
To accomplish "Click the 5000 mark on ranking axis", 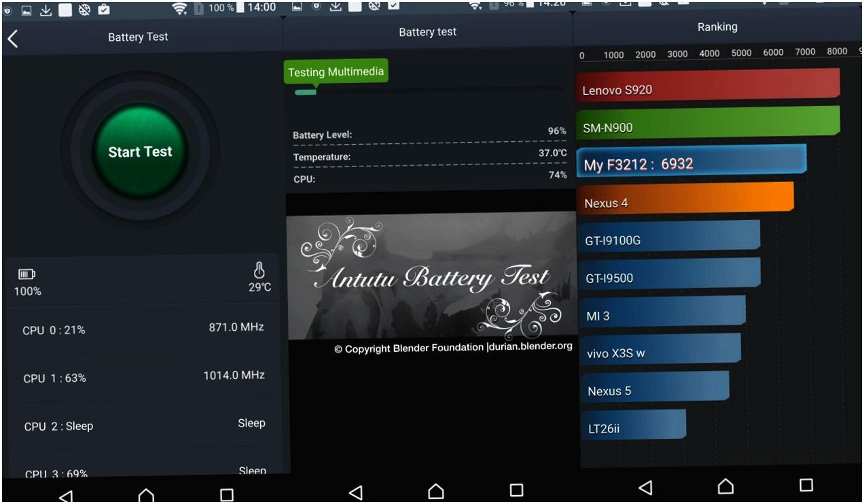I will [x=741, y=53].
